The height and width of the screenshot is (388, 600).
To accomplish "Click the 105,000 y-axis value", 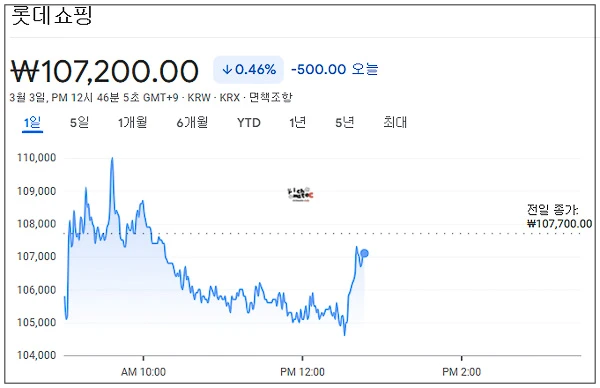I will [37, 323].
